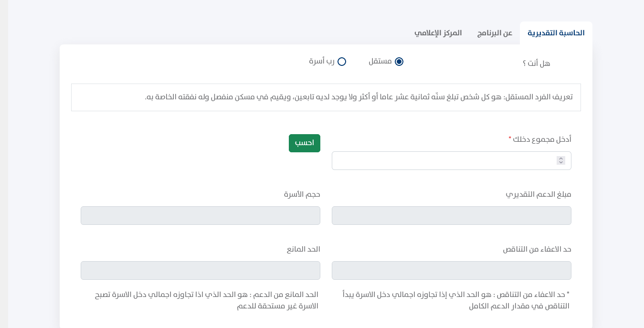Choose the رب أسرة radio option
This screenshot has width=644, height=328.
click(x=342, y=62)
